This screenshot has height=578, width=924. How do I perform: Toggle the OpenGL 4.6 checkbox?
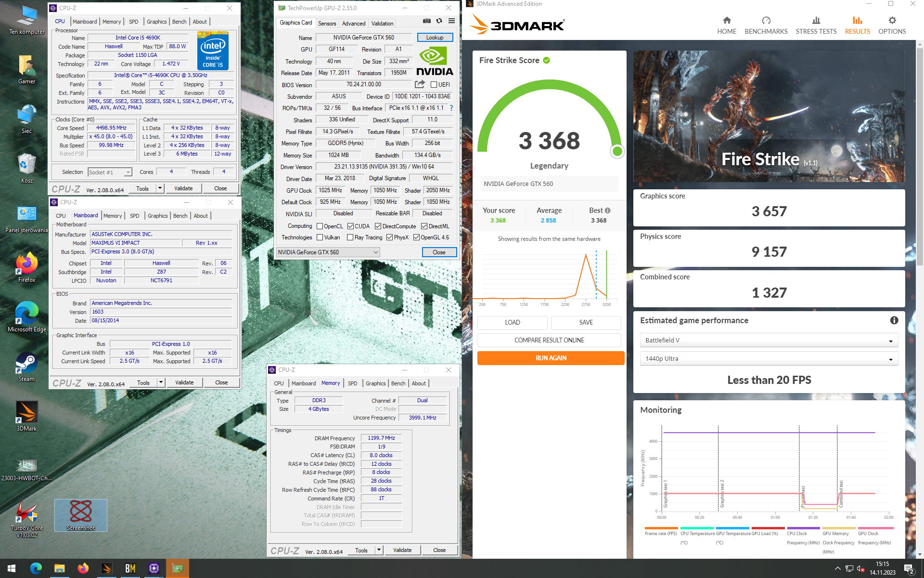pyautogui.click(x=416, y=237)
